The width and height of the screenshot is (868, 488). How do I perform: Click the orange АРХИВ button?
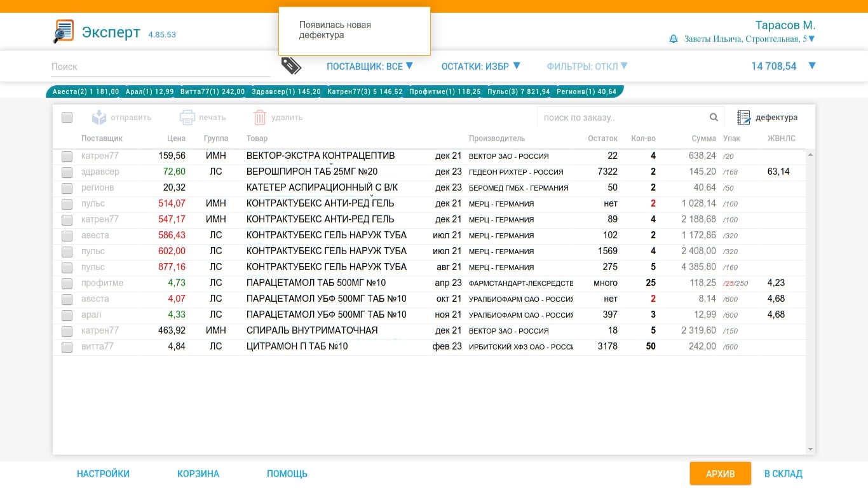721,473
